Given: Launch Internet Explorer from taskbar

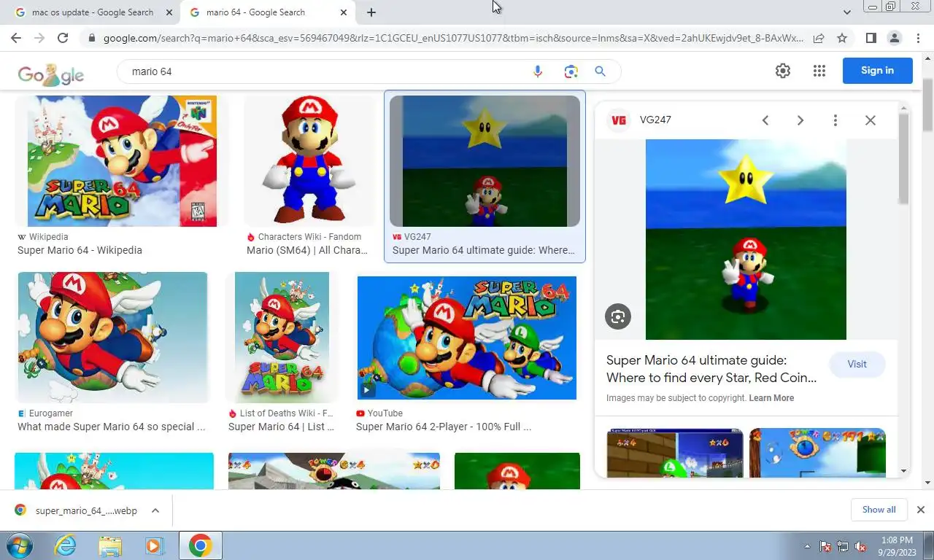Looking at the screenshot, I should pos(66,545).
